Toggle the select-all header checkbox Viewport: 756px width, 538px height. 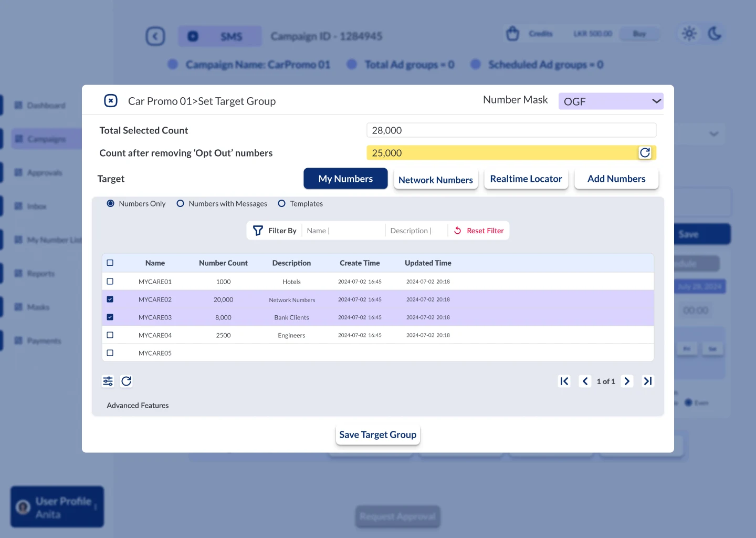(110, 263)
